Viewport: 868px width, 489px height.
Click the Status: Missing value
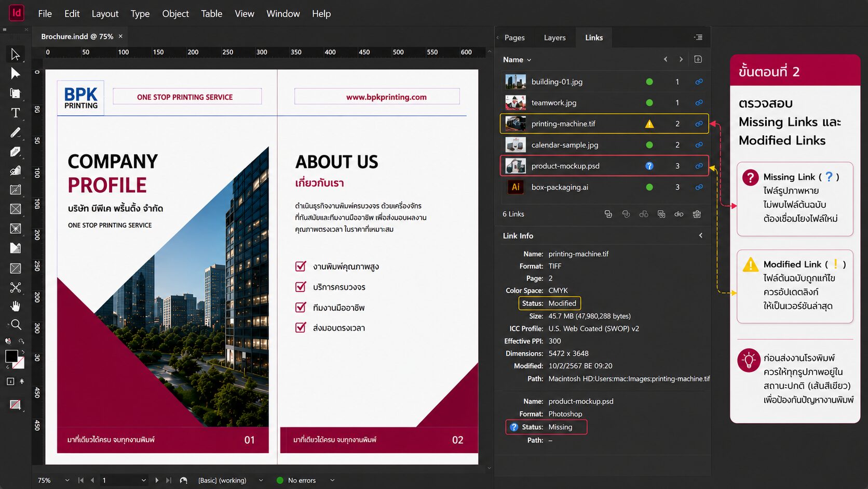click(x=560, y=427)
